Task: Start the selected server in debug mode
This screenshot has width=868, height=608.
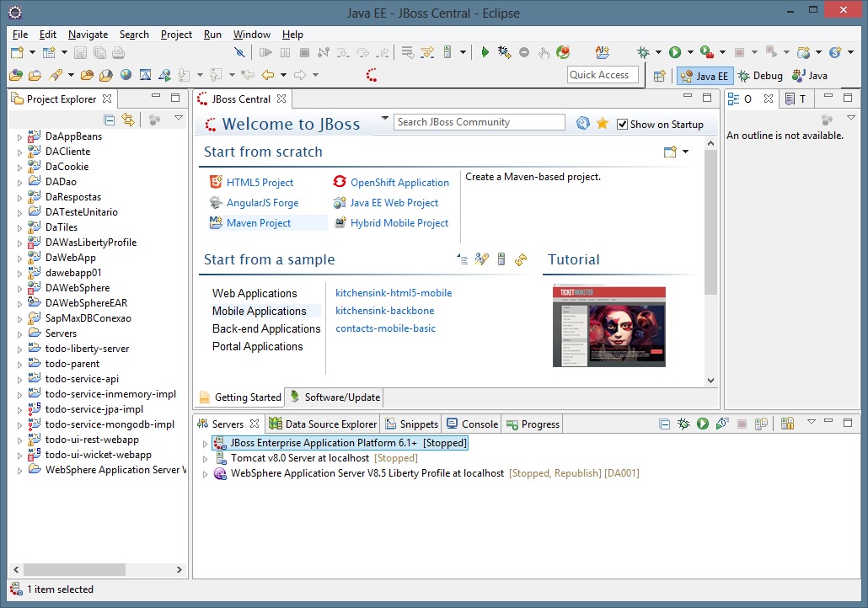Action: (x=683, y=424)
